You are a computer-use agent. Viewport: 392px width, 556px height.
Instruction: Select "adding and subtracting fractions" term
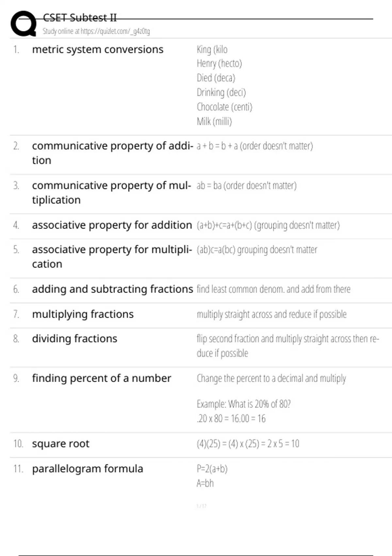click(113, 289)
